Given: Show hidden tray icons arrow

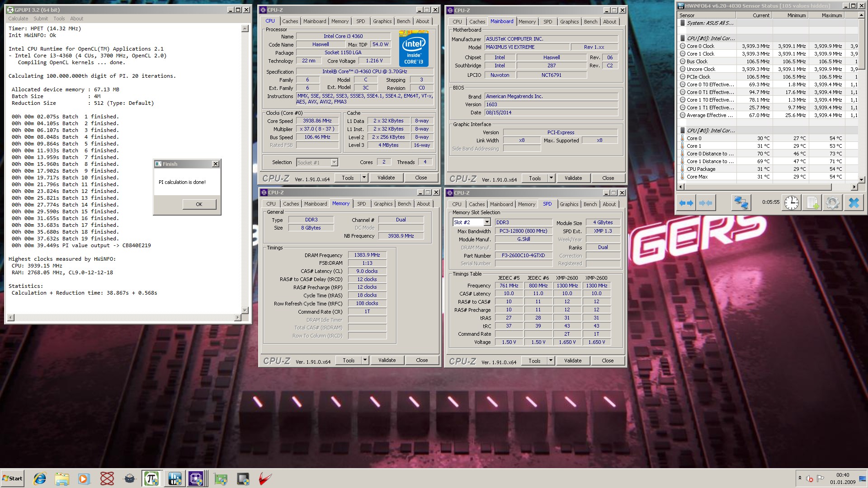Looking at the screenshot, I should [x=800, y=479].
